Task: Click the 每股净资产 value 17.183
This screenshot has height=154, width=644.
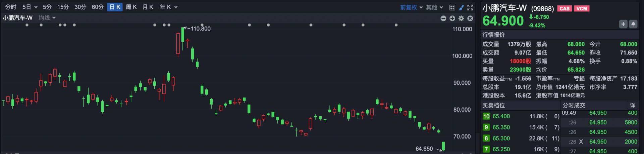Action: pos(629,78)
